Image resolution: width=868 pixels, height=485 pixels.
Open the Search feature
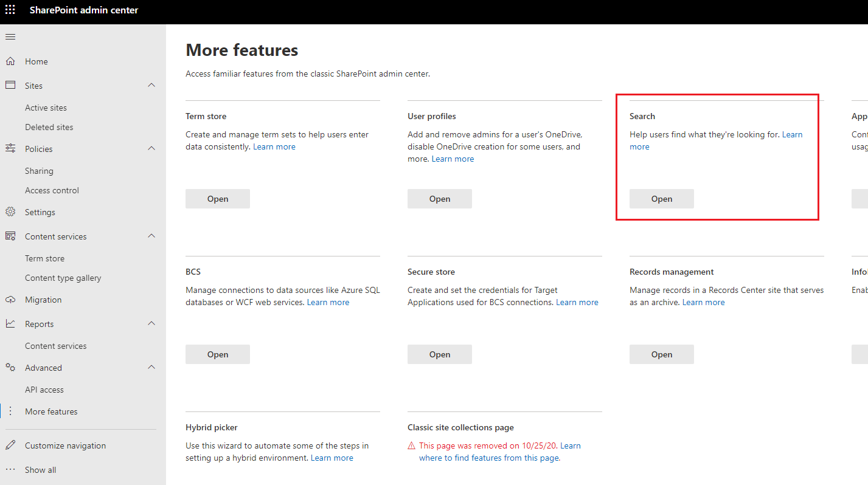pos(661,198)
